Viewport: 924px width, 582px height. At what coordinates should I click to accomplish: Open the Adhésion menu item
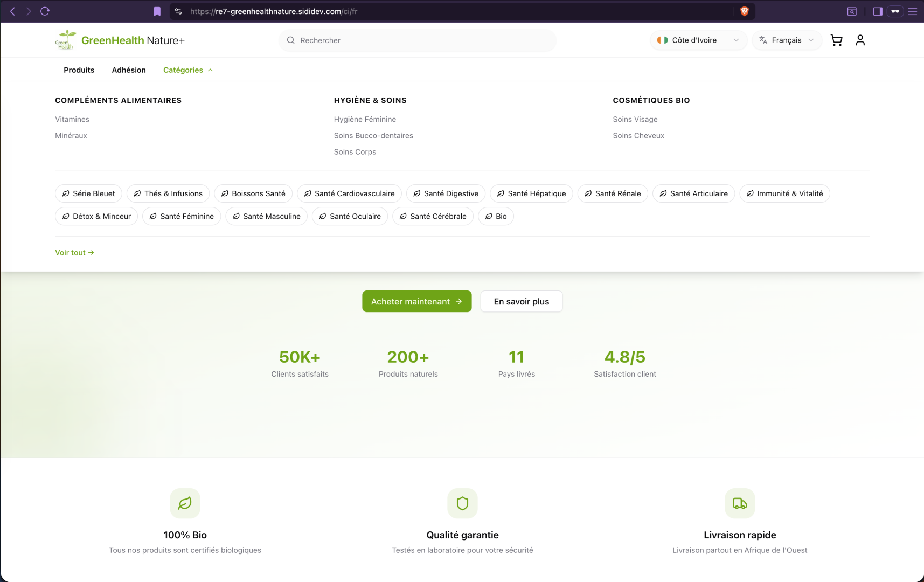[129, 70]
